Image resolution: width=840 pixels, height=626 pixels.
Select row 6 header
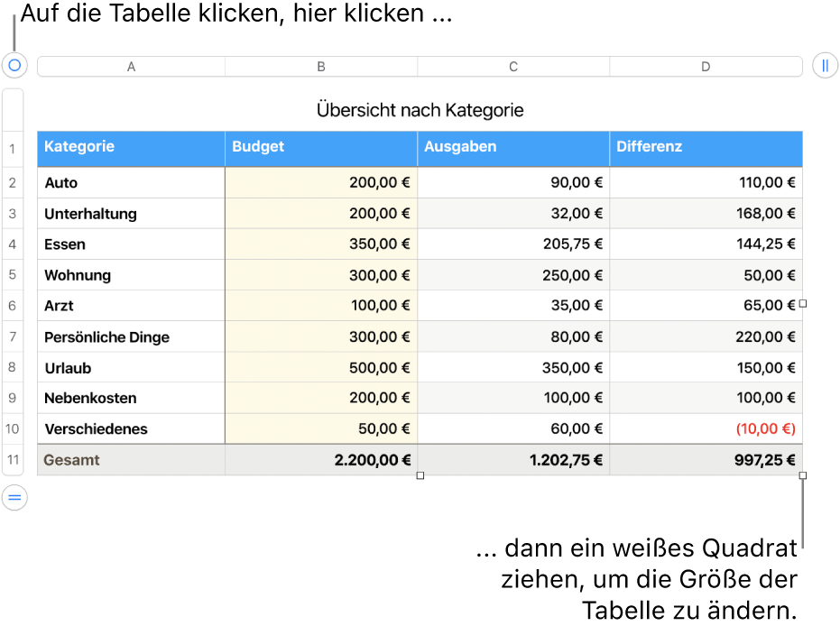13,306
